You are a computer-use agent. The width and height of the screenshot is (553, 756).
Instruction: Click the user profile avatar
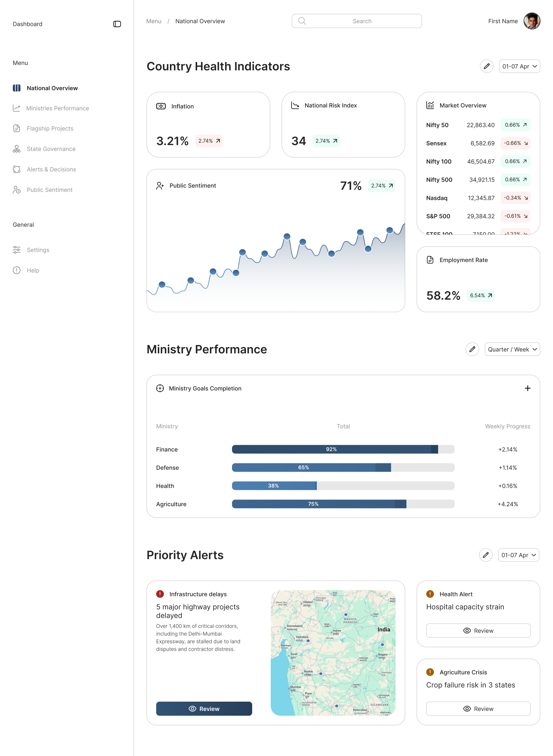[x=532, y=21]
